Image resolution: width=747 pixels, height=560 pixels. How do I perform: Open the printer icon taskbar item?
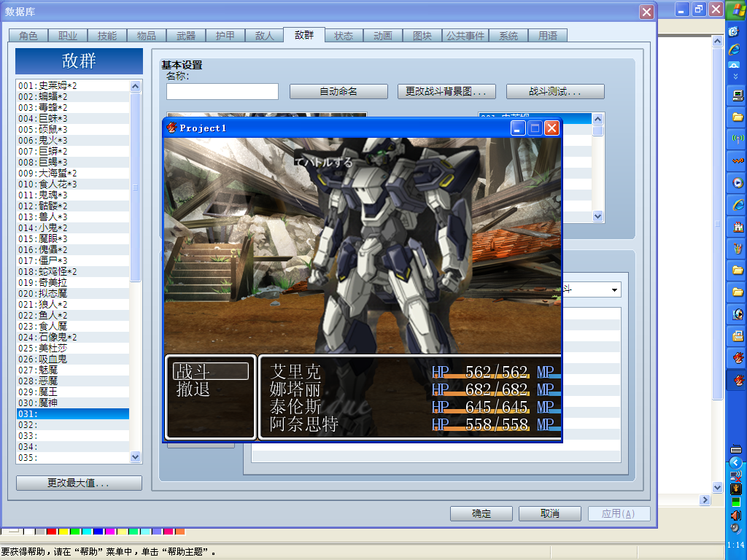coord(738,336)
